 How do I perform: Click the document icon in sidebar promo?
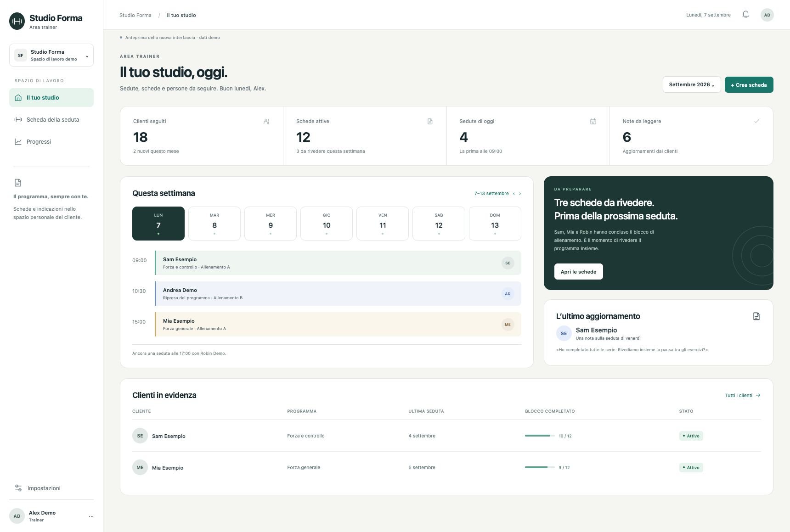[18, 183]
